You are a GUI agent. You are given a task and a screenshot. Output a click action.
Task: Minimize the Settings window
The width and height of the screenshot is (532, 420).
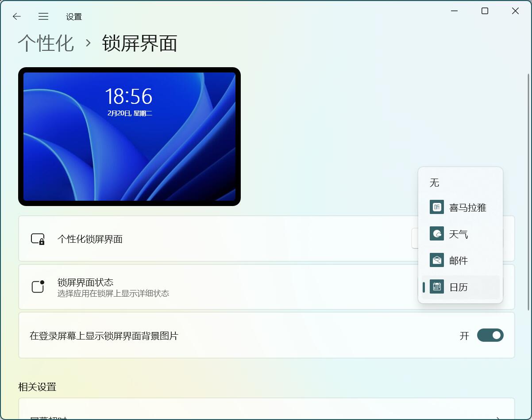[x=454, y=11]
